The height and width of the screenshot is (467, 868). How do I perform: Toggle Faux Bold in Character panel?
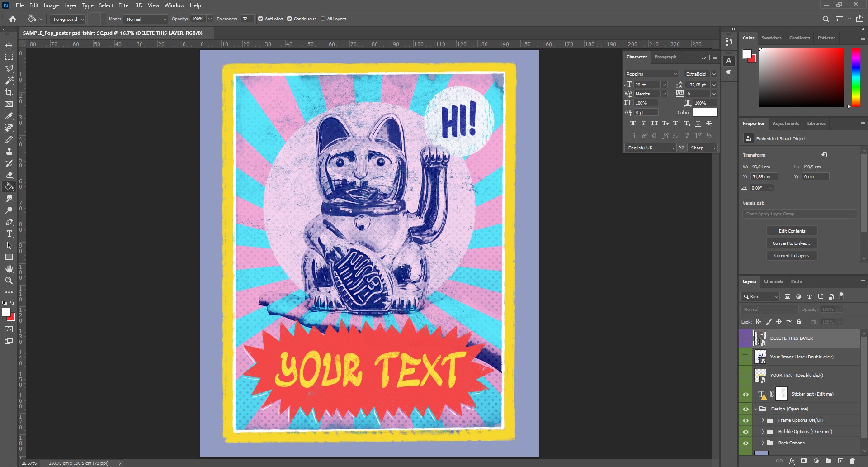pyautogui.click(x=632, y=123)
